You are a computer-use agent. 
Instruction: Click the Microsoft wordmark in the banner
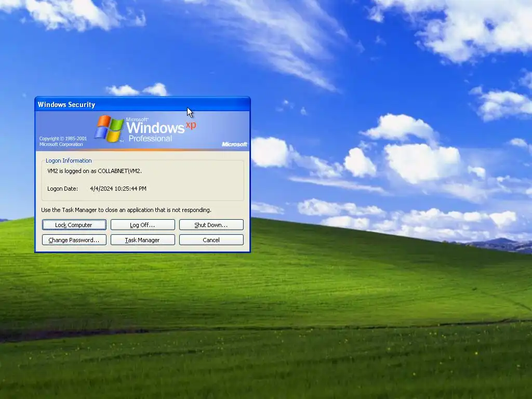tap(234, 144)
